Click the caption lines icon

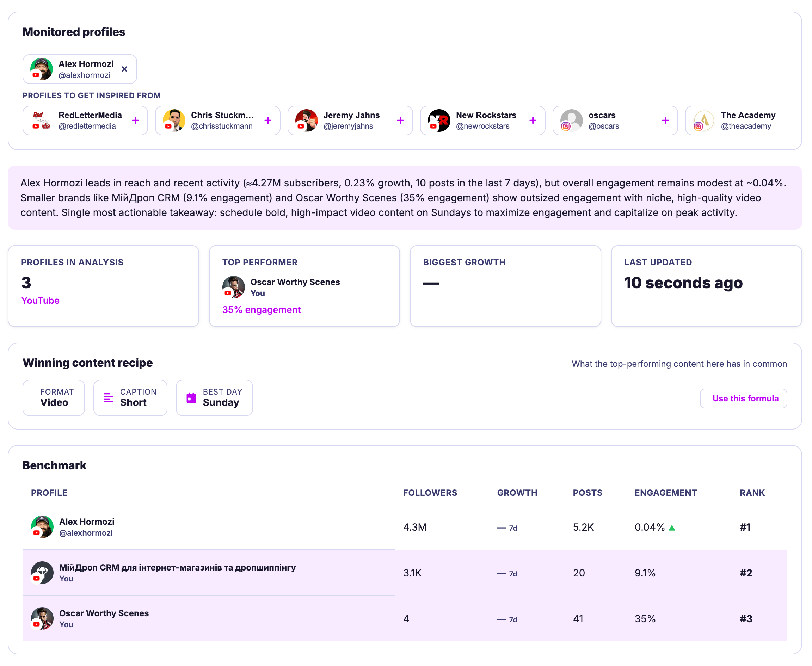click(109, 398)
